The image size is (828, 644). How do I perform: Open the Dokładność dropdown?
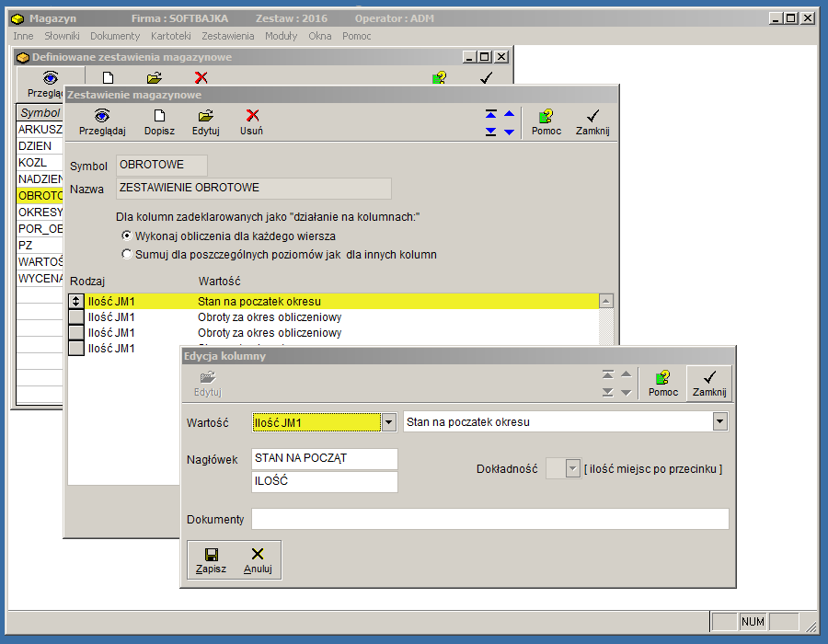click(573, 468)
